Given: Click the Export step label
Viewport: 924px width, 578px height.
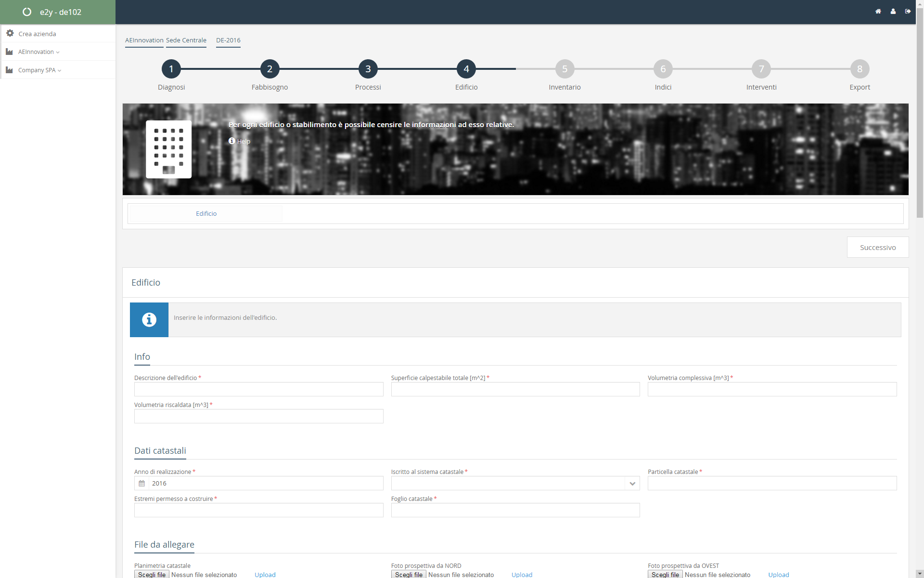Looking at the screenshot, I should pyautogui.click(x=860, y=87).
